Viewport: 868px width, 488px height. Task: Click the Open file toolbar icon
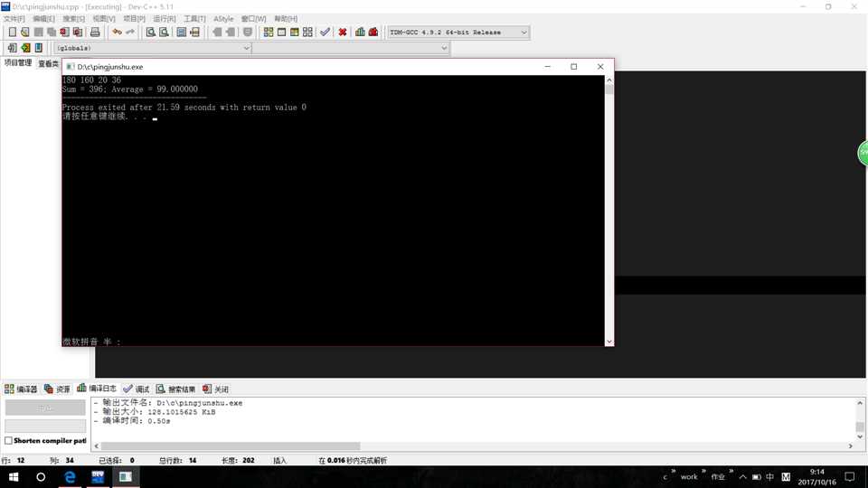point(25,33)
